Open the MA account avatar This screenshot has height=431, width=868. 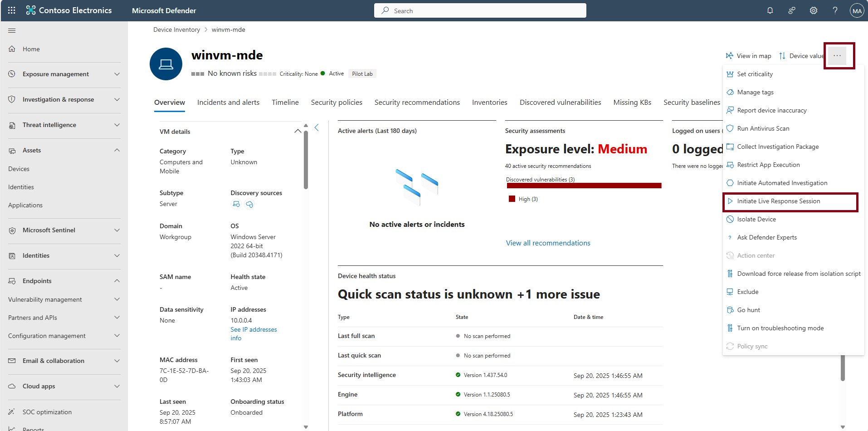857,11
